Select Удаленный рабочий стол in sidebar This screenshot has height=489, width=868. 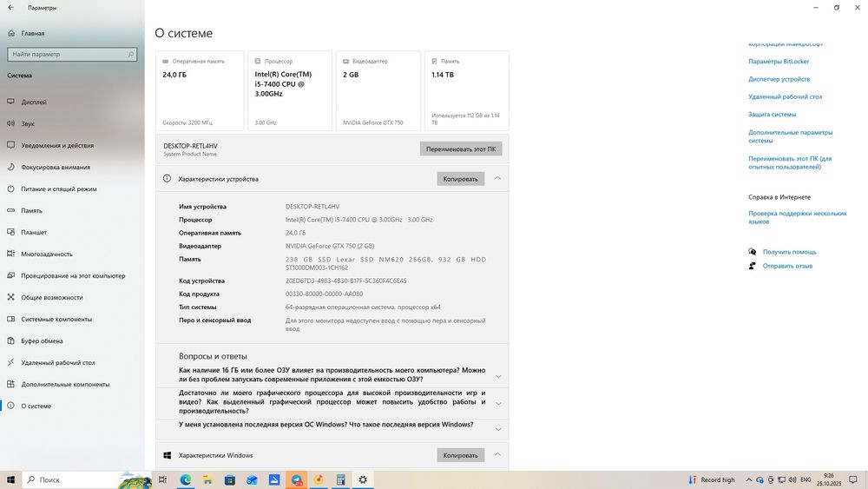click(x=72, y=362)
